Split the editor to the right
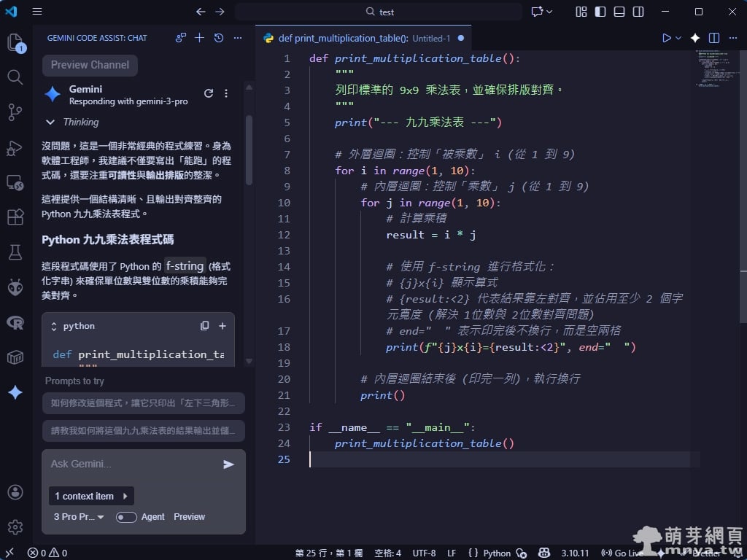This screenshot has height=560, width=747. [714, 38]
